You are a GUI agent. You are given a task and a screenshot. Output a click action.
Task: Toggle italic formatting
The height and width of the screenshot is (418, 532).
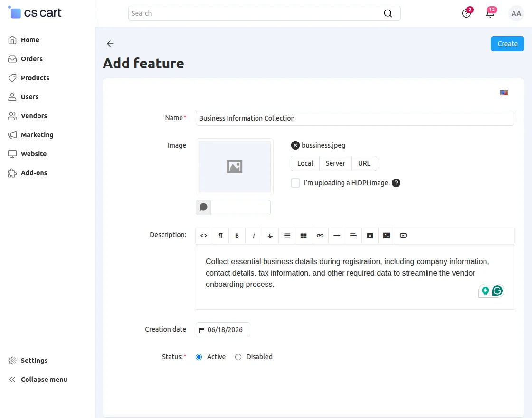tap(254, 236)
